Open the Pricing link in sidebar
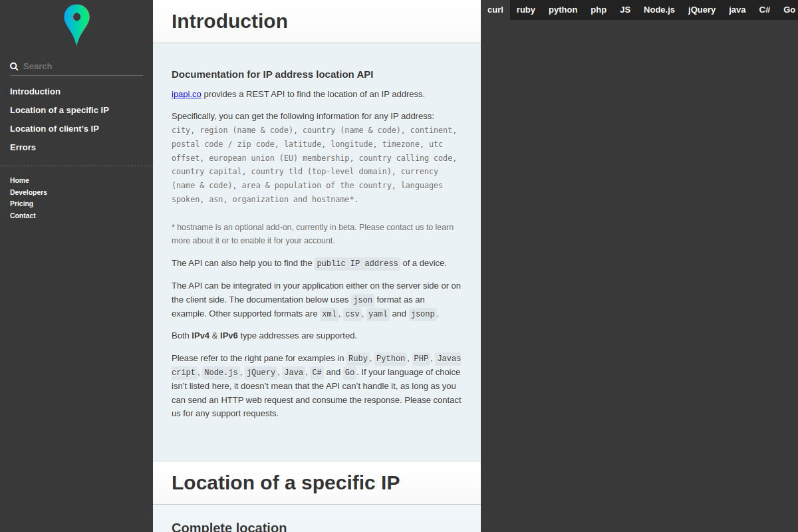This screenshot has height=532, width=798. pyautogui.click(x=21, y=203)
